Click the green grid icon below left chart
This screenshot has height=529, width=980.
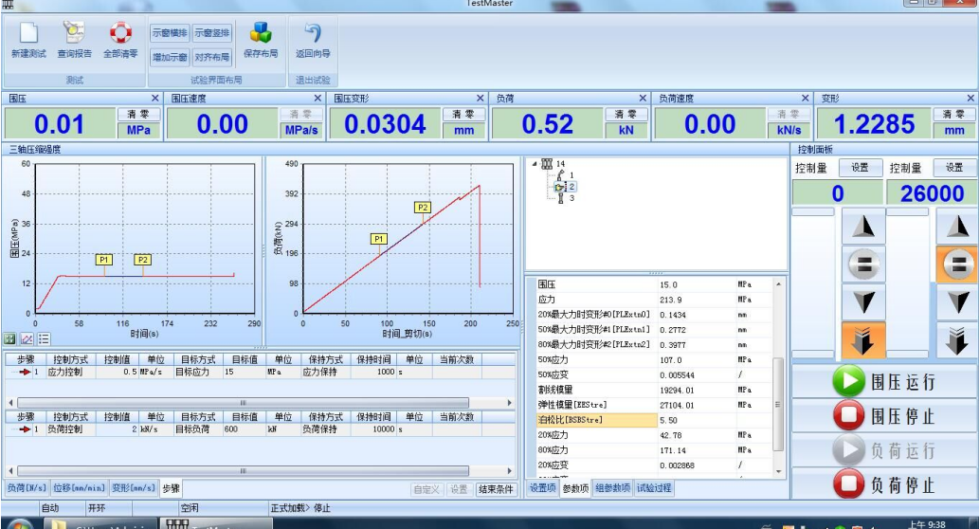point(10,338)
